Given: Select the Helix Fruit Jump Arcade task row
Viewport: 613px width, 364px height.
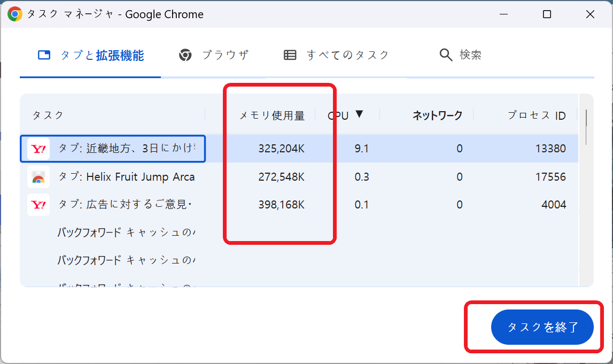Looking at the screenshot, I should (134, 176).
